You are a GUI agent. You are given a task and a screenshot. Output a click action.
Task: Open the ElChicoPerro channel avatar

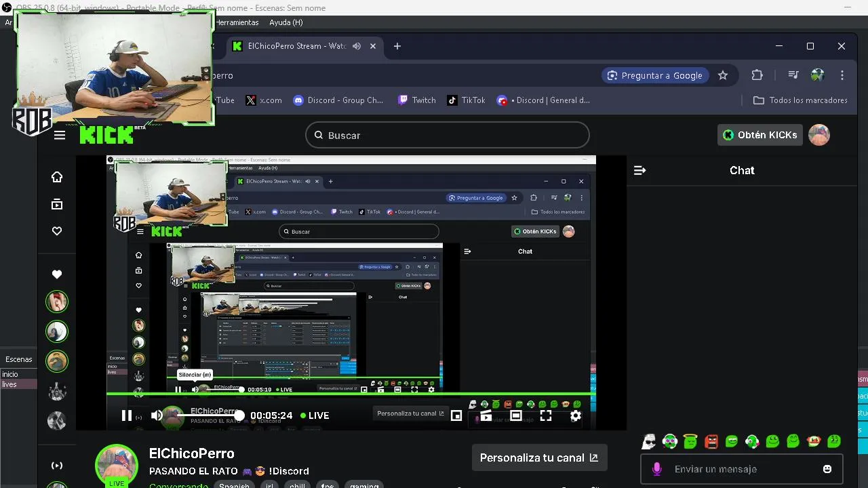pos(117,466)
